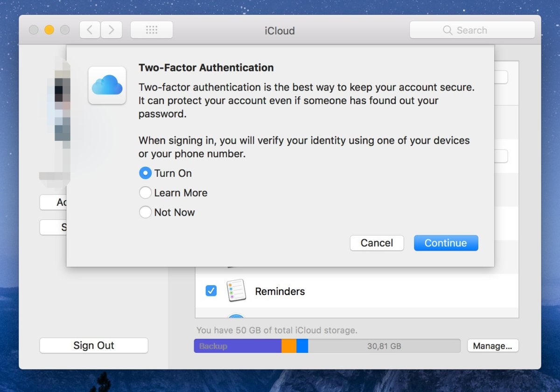The image size is (560, 392).
Task: Open the Reminders app icon
Action: pos(236,291)
